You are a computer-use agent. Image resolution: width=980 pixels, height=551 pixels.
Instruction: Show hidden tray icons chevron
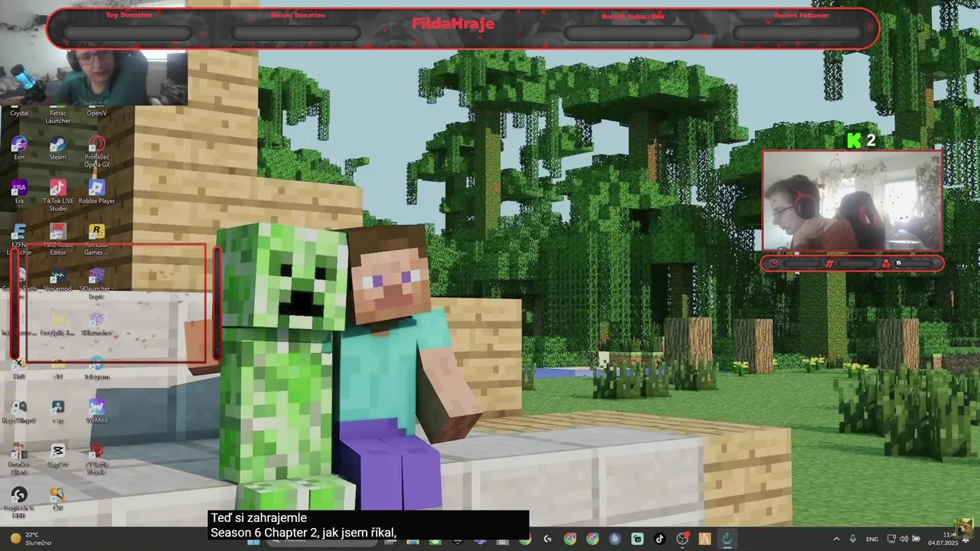[x=836, y=539]
